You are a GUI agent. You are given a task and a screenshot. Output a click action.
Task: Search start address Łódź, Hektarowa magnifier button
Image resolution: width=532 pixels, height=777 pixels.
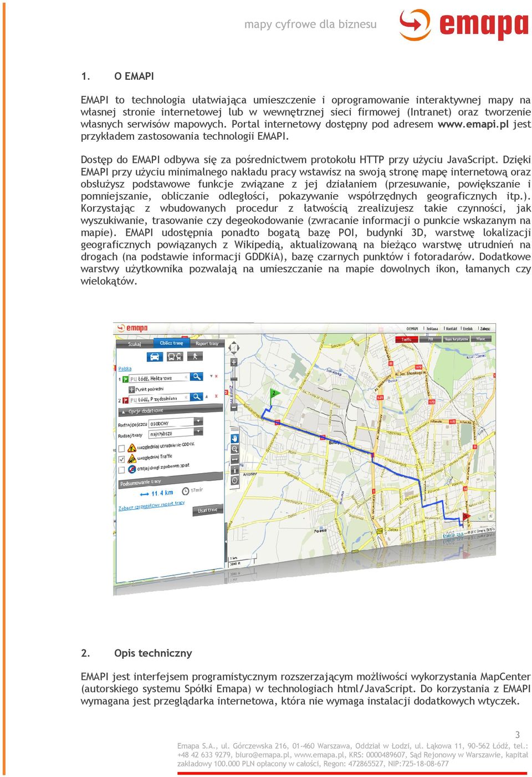coord(197,377)
